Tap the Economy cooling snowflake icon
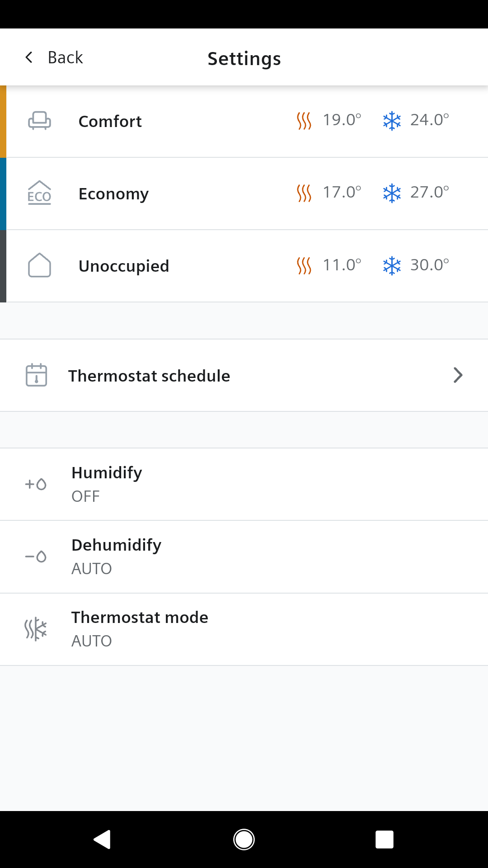Screen dimensions: 488x868 [392, 193]
